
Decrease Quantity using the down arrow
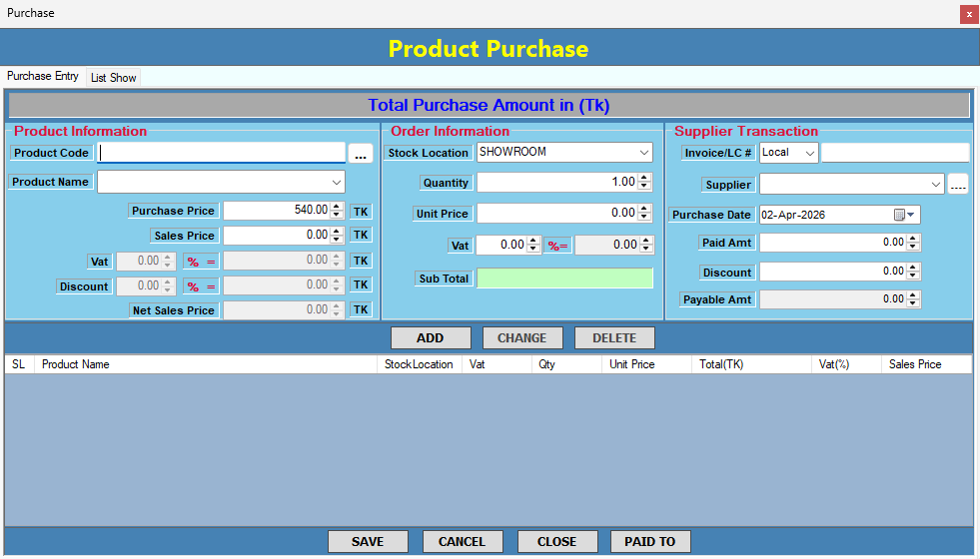point(644,187)
